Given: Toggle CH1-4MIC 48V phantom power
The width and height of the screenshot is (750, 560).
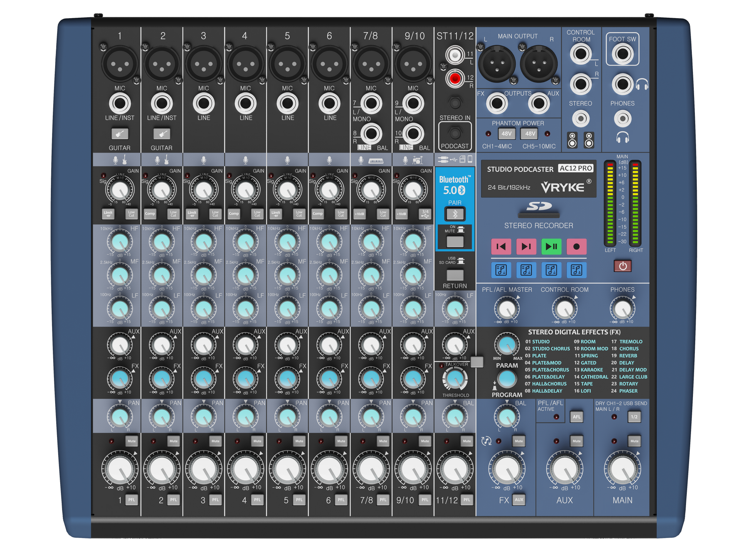Looking at the screenshot, I should tap(506, 134).
